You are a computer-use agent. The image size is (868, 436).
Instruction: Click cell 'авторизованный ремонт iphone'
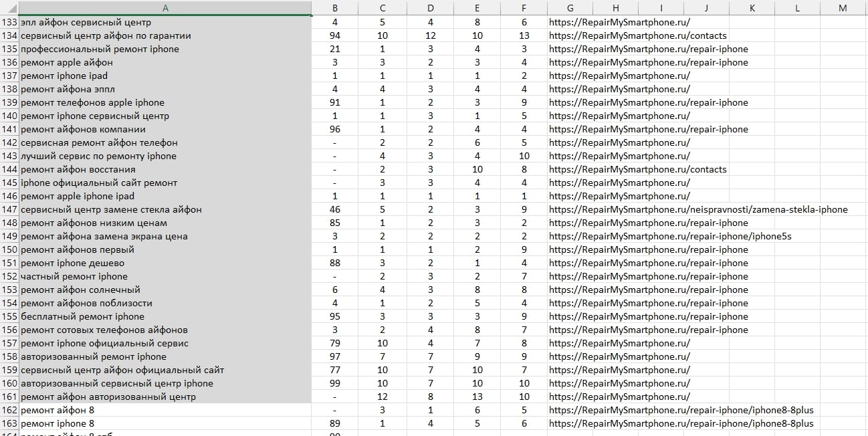tap(165, 356)
